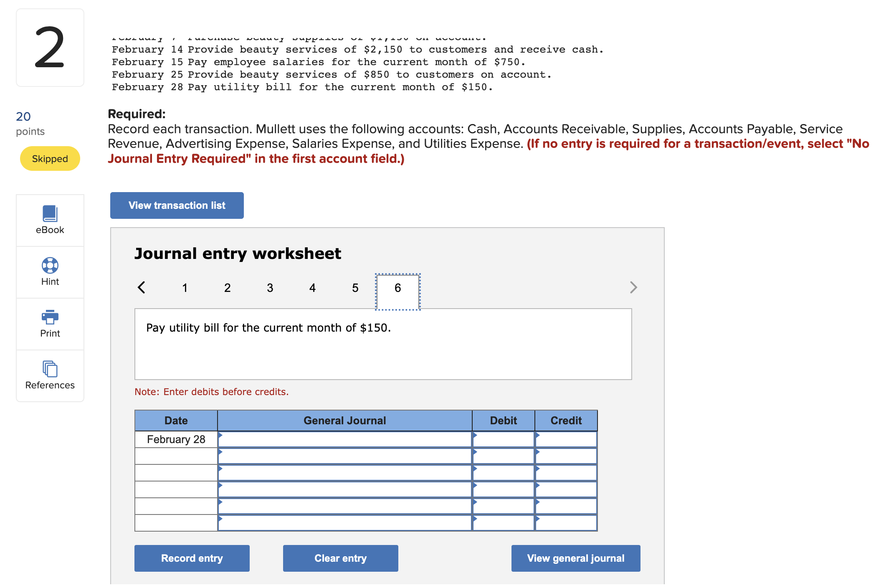Click first row Debit amount field
Screen dimensions: 881x588
click(x=503, y=439)
